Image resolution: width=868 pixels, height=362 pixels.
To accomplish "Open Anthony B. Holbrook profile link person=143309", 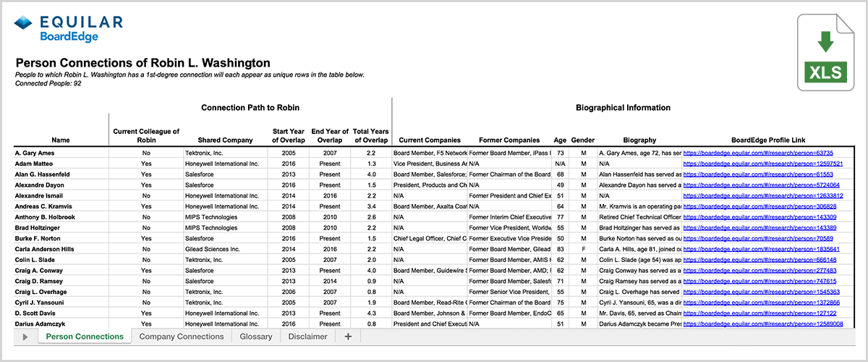I will pyautogui.click(x=760, y=217).
